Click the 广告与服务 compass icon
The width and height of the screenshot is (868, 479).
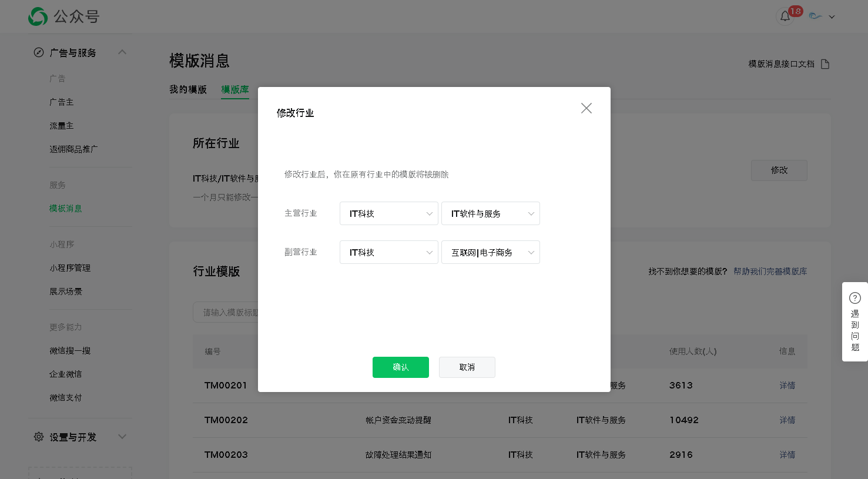pos(39,52)
